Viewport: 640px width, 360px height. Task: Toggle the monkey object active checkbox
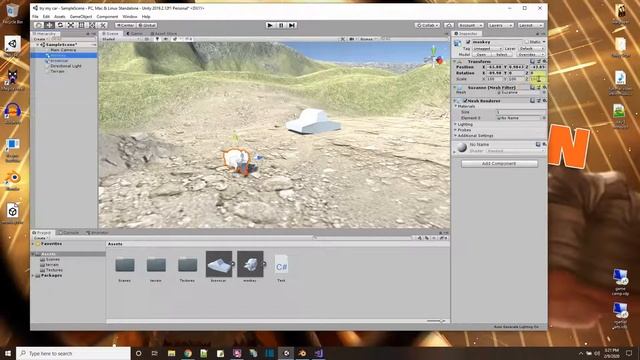pyautogui.click(x=468, y=42)
